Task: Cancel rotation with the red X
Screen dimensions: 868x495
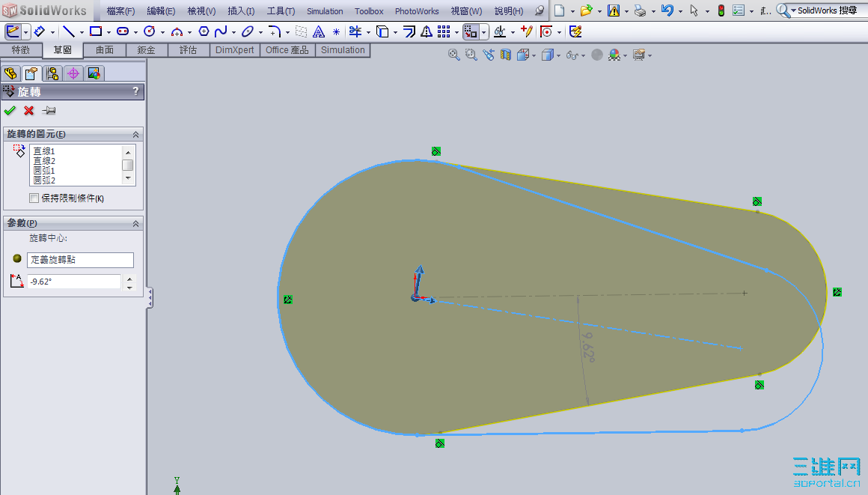Action: click(28, 111)
